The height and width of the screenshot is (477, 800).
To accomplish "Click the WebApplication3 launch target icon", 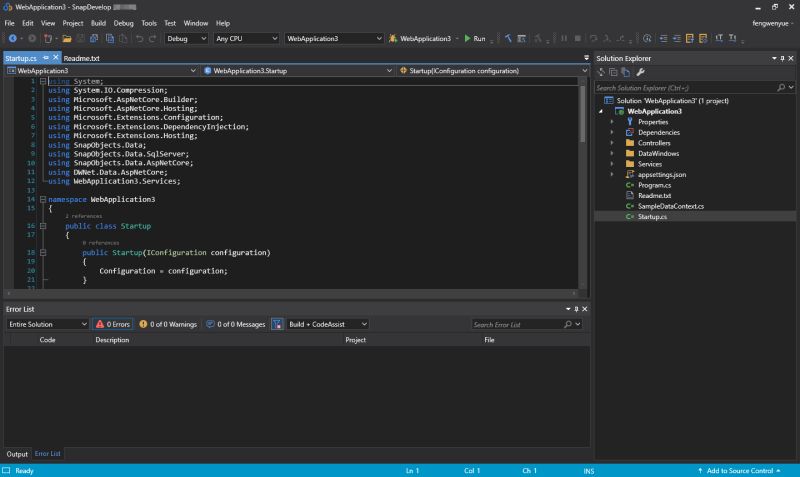I will point(393,38).
